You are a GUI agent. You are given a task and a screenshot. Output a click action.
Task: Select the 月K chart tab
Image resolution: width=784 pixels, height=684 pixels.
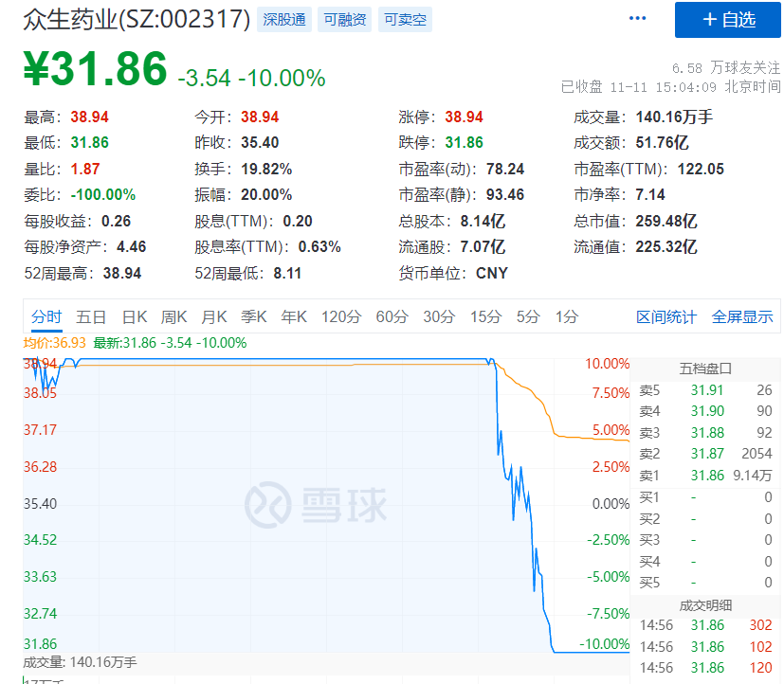(x=214, y=317)
